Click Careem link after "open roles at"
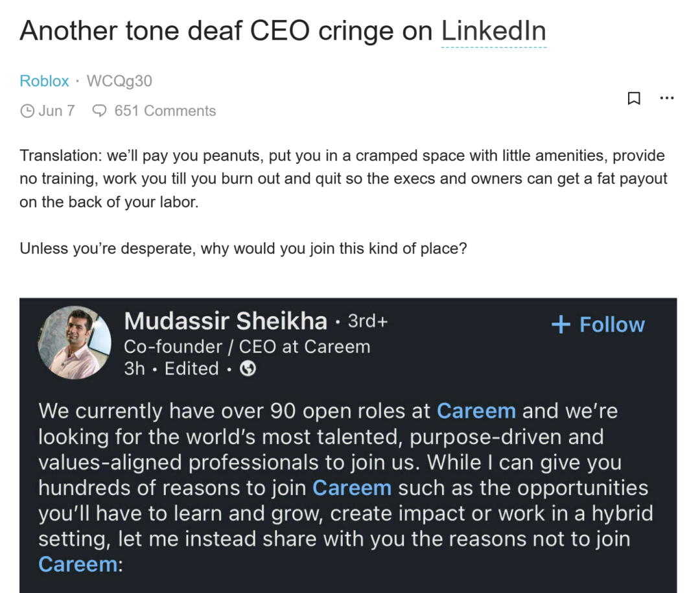 (476, 411)
